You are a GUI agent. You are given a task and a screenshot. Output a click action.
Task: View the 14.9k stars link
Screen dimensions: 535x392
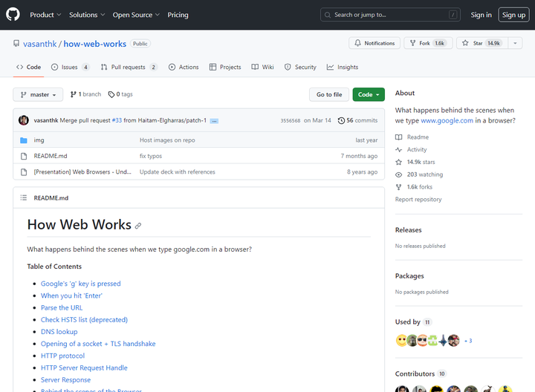pyautogui.click(x=415, y=162)
